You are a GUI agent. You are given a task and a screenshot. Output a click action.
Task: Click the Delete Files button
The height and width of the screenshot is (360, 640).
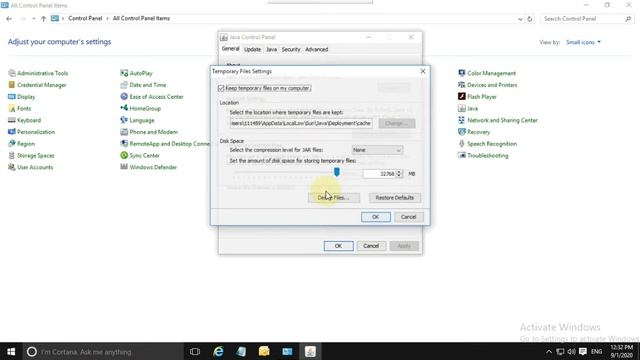[x=334, y=198]
